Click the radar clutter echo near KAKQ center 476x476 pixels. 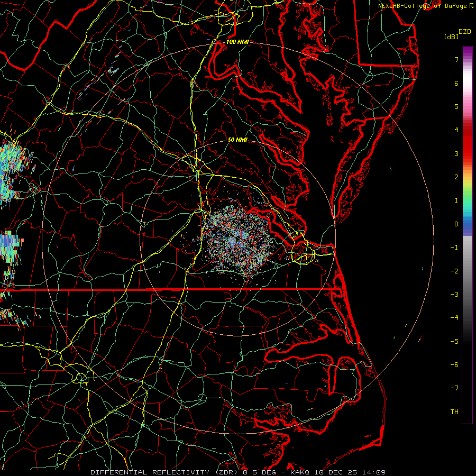pyautogui.click(x=239, y=240)
